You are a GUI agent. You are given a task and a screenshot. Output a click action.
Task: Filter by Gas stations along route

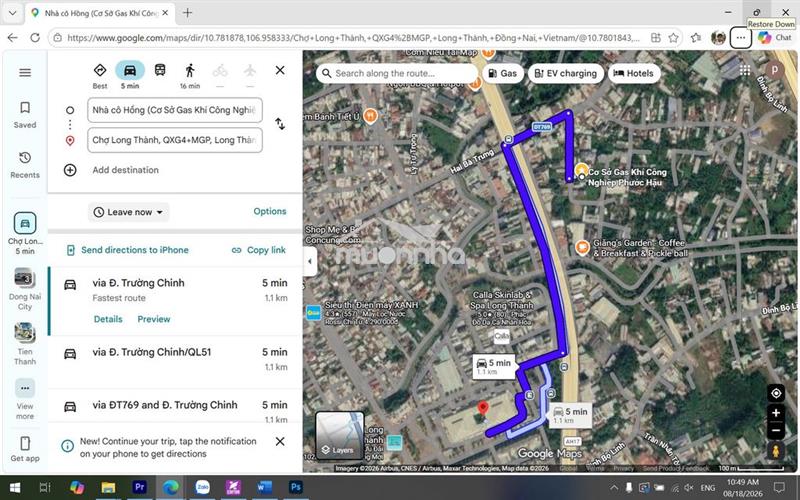pyautogui.click(x=503, y=73)
